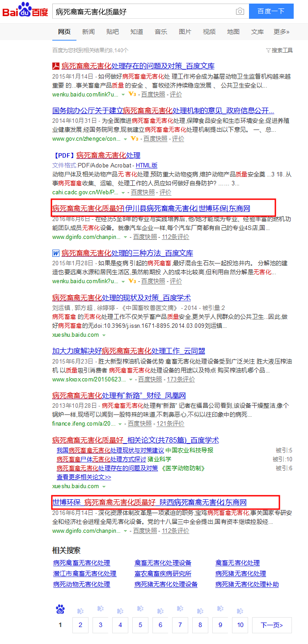
Task: Open related search 畜禽无害化处理设备
Action: tap(163, 563)
